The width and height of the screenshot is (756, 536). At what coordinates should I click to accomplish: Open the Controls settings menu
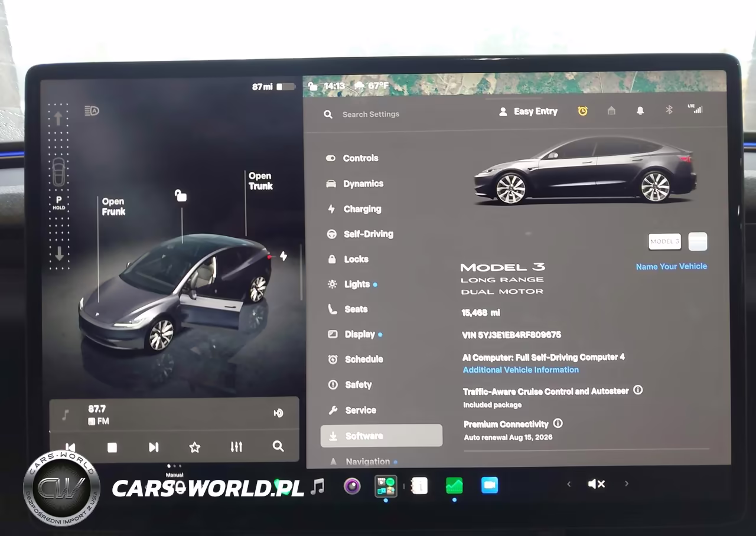click(352, 158)
